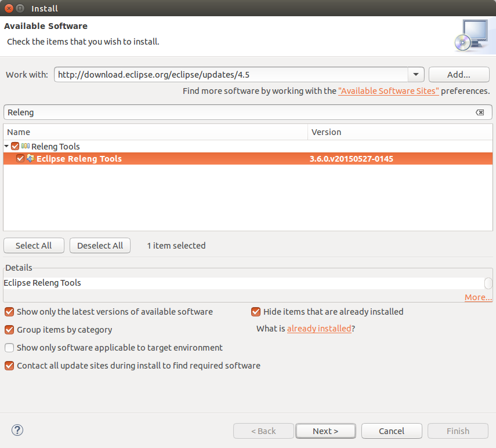This screenshot has width=496, height=448.
Task: Select the Releng Tools category row
Action: coord(248,146)
